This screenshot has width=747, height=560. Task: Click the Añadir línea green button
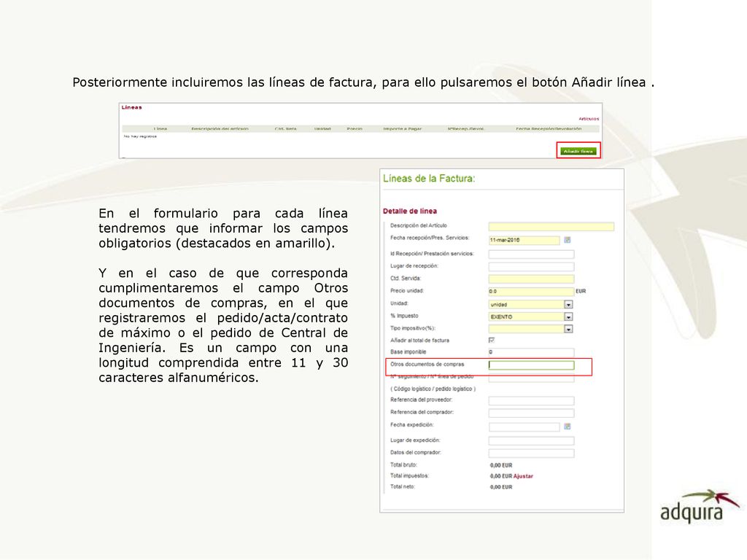coord(578,151)
